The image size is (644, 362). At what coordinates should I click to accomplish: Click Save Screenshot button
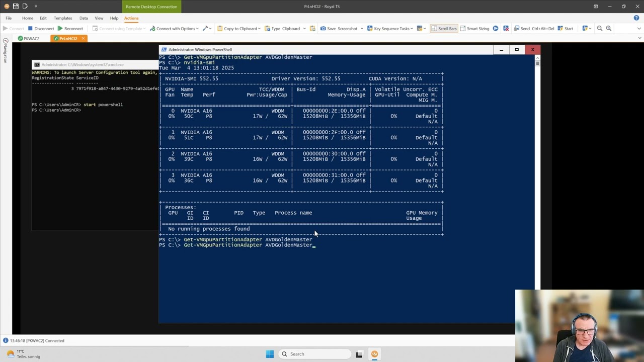click(339, 29)
